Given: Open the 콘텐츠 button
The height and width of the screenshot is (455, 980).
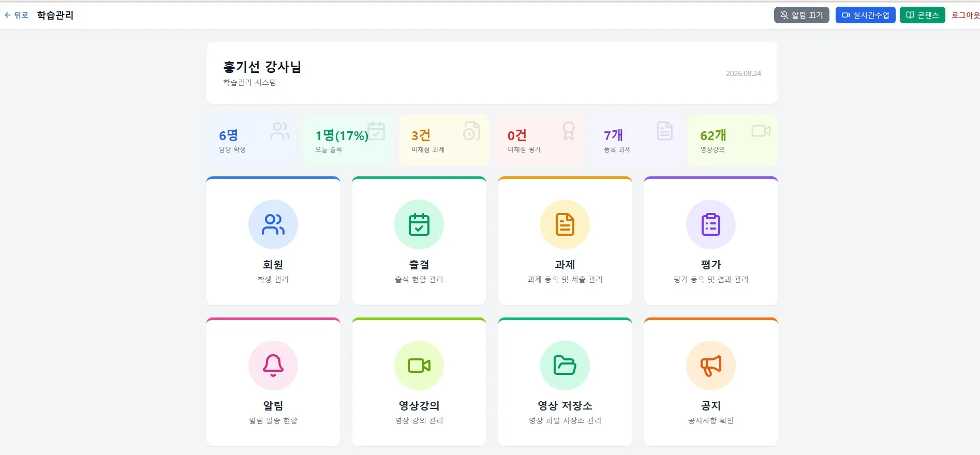Looking at the screenshot, I should point(923,15).
